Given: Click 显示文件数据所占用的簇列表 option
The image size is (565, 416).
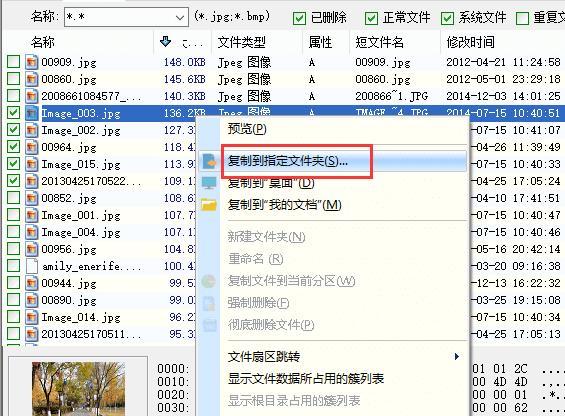Looking at the screenshot, I should 306,379.
